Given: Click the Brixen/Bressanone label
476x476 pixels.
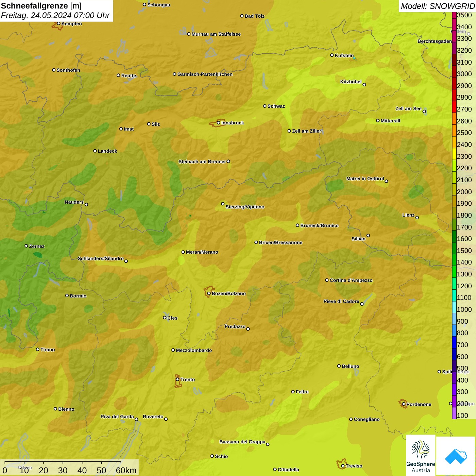Looking at the screenshot, I should point(280,242).
